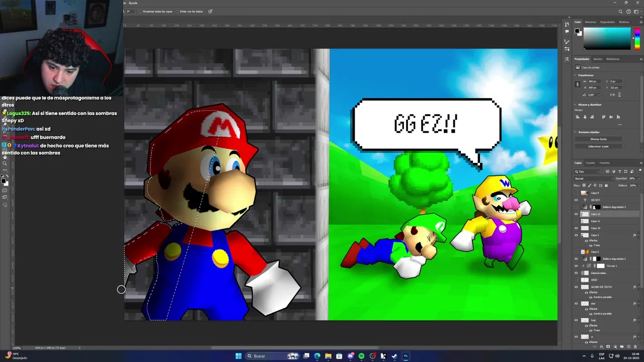Image resolution: width=644 pixels, height=362 pixels.
Task: Add a layer style fx button
Action: [x=601, y=346]
